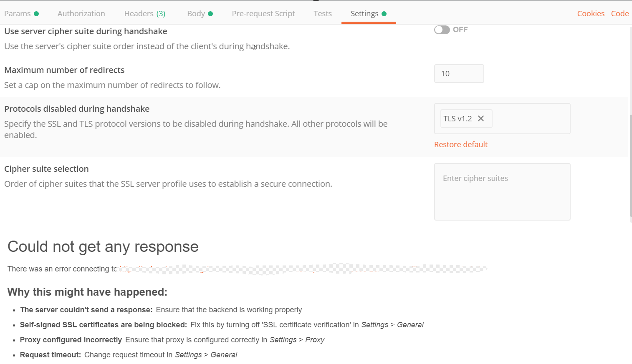
Task: Select the Settings tab
Action: click(364, 14)
